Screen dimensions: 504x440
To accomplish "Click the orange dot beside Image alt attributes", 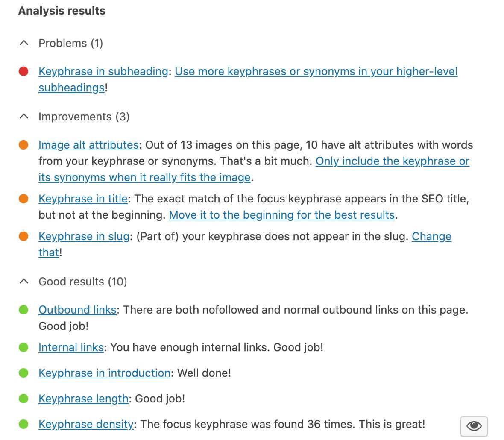I will coord(24,145).
